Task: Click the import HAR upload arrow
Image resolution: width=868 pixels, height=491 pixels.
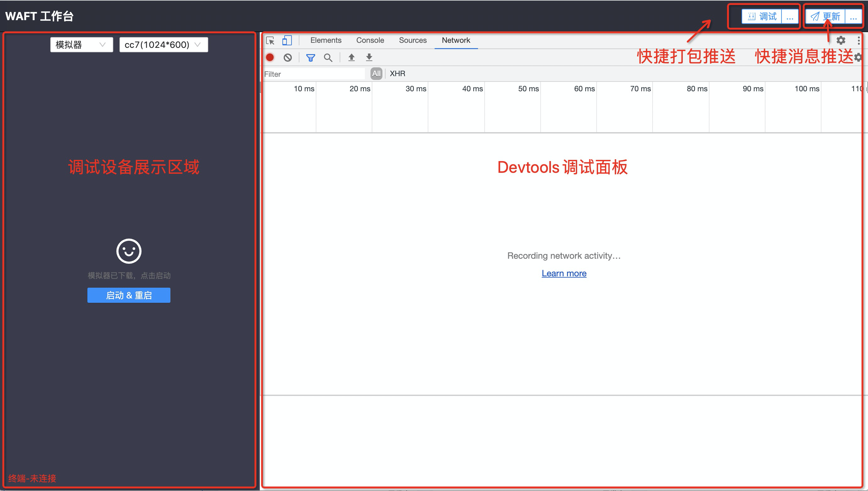Action: (352, 57)
